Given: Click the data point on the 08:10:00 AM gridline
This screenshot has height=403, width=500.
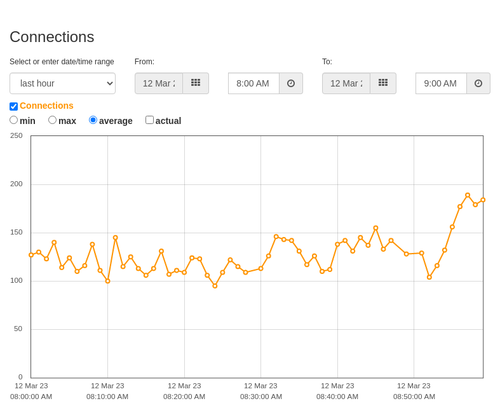Looking at the screenshot, I should coord(108,281).
